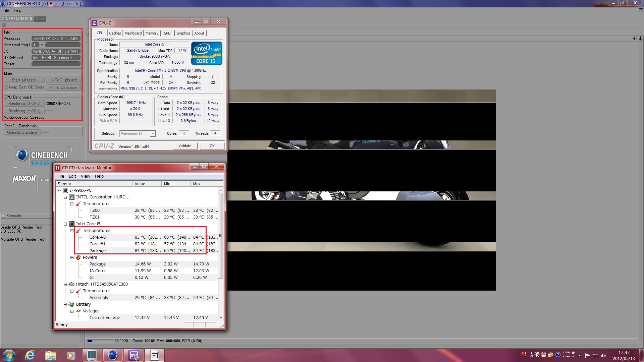Click the Cinebench render progress bar
Screen dimensions: 644x362
pos(100,341)
